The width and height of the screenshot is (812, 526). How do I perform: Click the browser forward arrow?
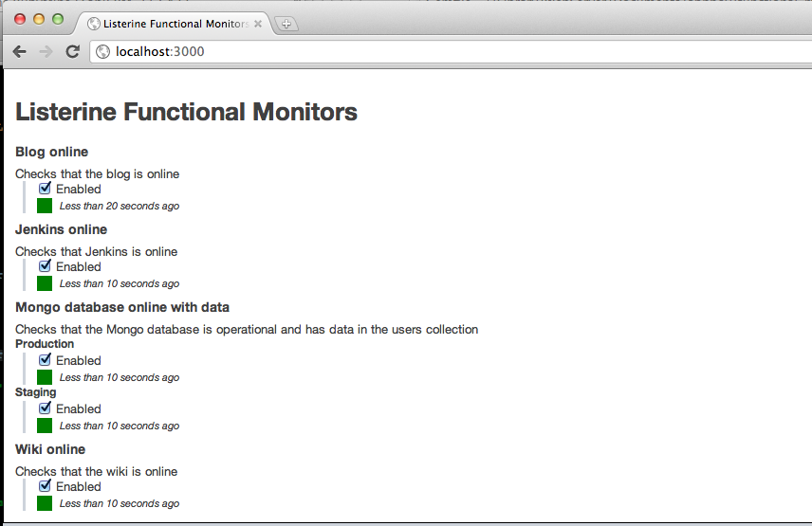pyautogui.click(x=46, y=52)
